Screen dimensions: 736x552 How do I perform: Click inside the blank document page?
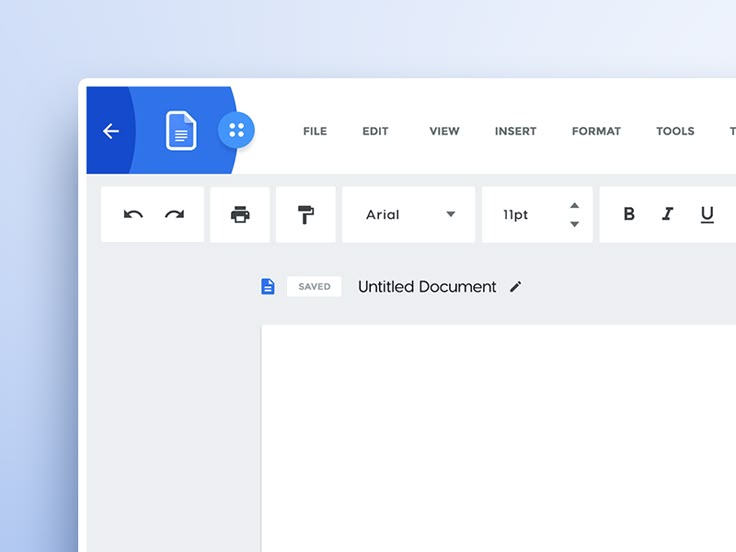coord(498,438)
